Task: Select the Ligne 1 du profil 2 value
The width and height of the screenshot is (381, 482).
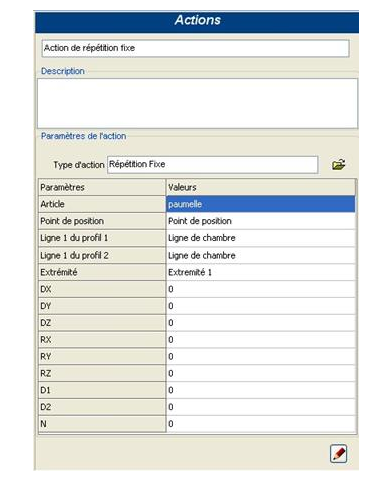Action: point(261,255)
